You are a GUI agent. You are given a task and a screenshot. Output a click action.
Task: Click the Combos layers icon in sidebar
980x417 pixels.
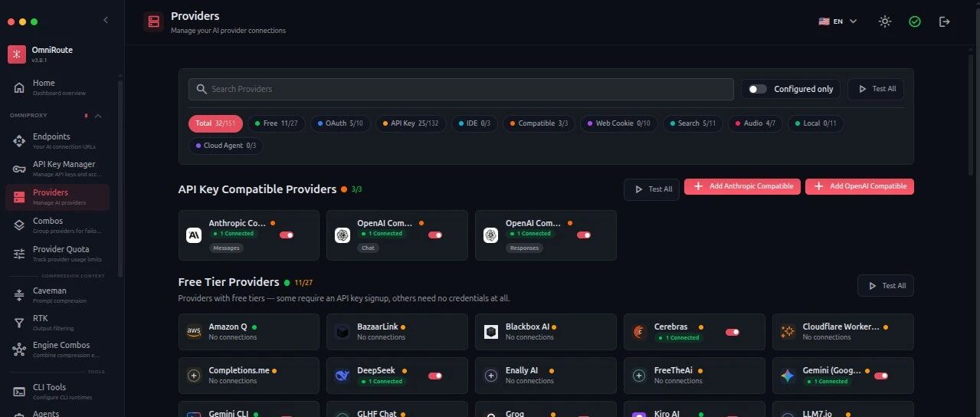(19, 225)
